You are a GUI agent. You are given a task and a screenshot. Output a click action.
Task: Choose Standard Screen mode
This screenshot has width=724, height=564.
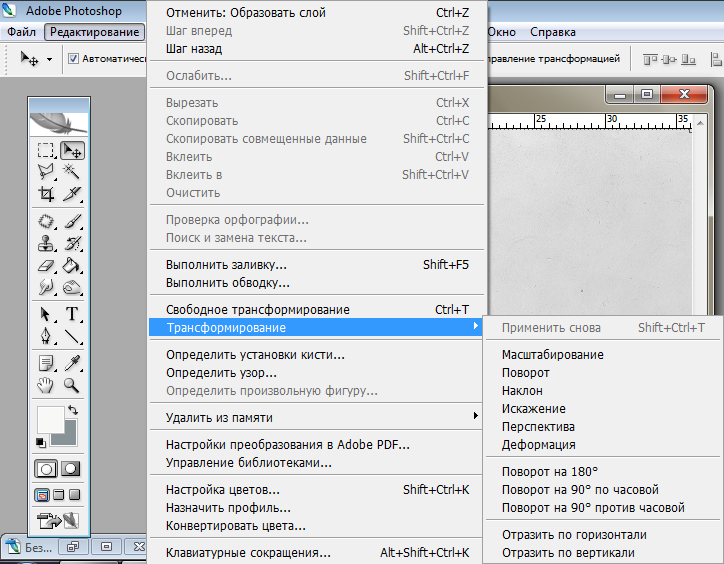42,495
